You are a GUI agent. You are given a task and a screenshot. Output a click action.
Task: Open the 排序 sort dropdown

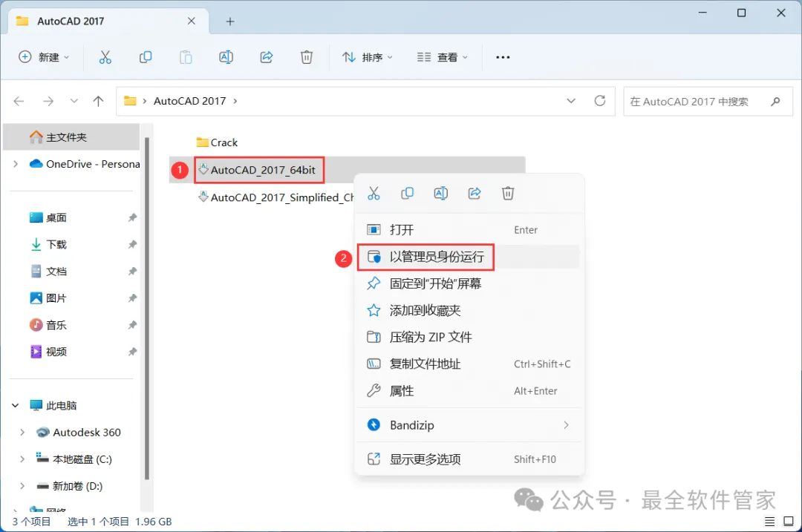368,57
